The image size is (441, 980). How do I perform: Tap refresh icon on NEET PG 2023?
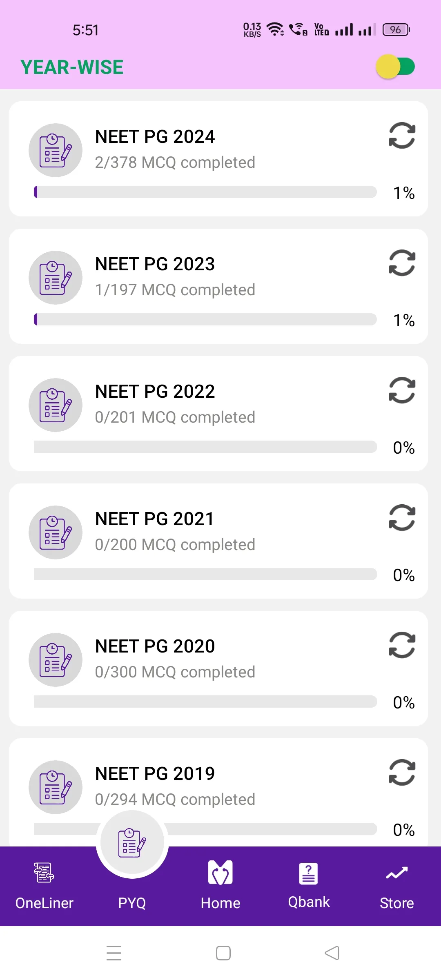pos(402,263)
